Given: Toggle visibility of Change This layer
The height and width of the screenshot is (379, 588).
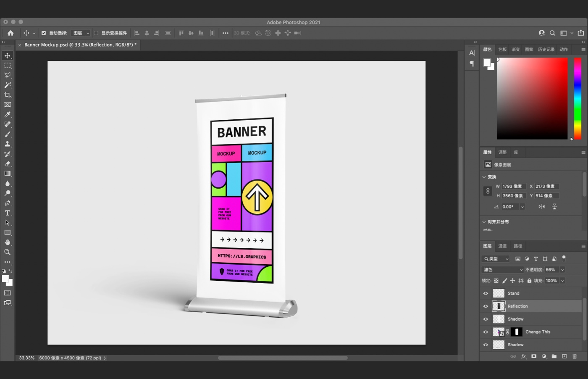Looking at the screenshot, I should [486, 332].
